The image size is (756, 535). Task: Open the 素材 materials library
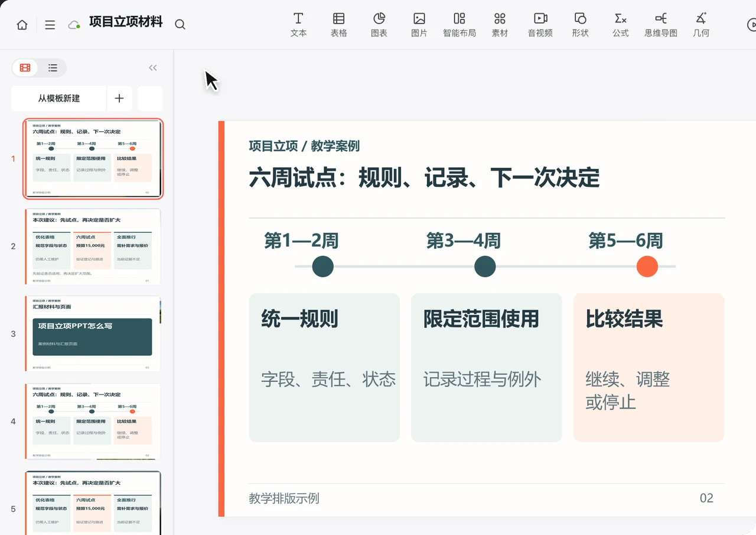500,25
